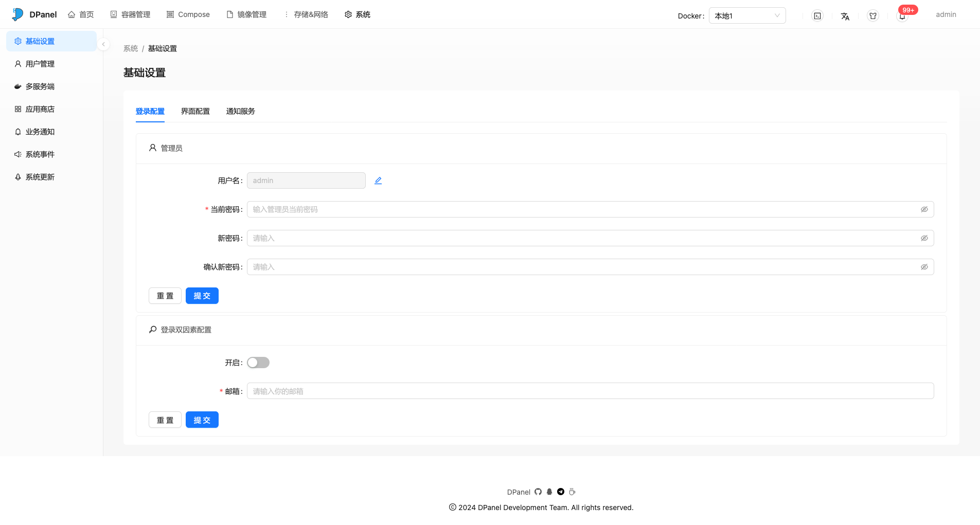Viewport: 980px width, 525px height.
Task: Click the edit username pencil icon
Action: (378, 180)
